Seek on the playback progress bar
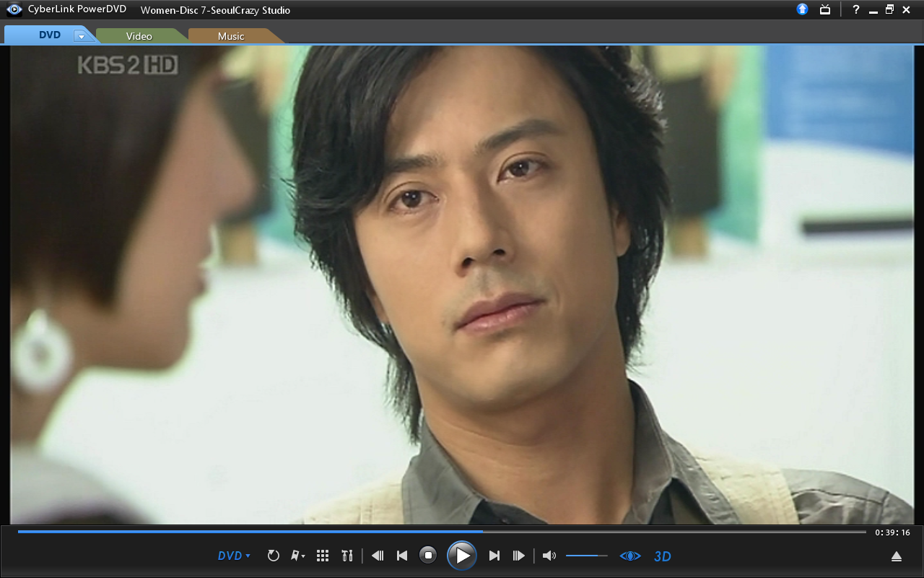This screenshot has height=578, width=924. (442, 532)
